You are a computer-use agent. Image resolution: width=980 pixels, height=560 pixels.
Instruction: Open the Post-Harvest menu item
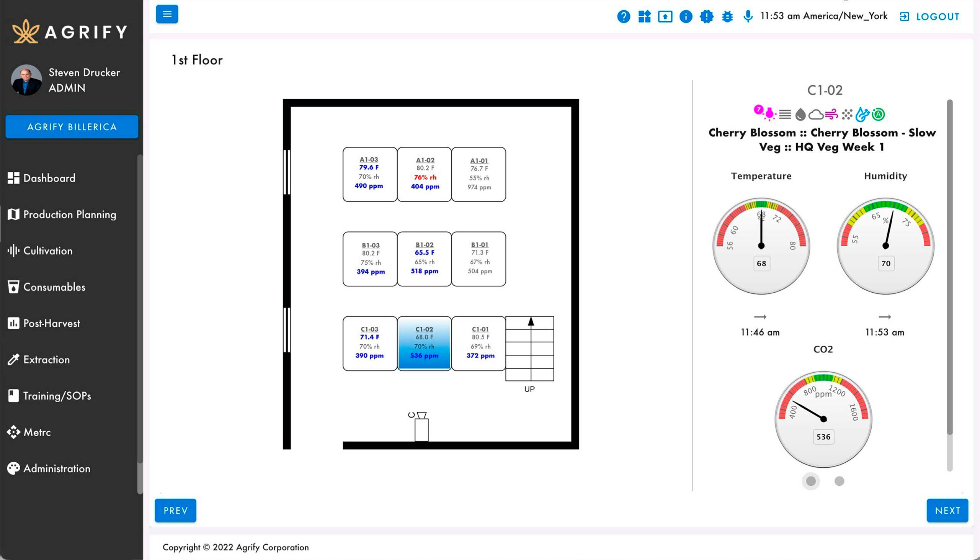click(x=44, y=323)
